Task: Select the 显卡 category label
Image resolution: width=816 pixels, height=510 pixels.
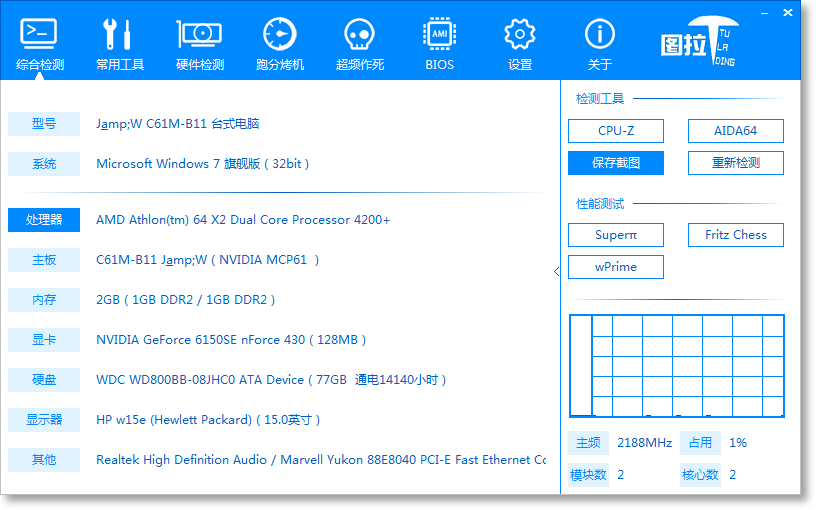Action: (44, 340)
